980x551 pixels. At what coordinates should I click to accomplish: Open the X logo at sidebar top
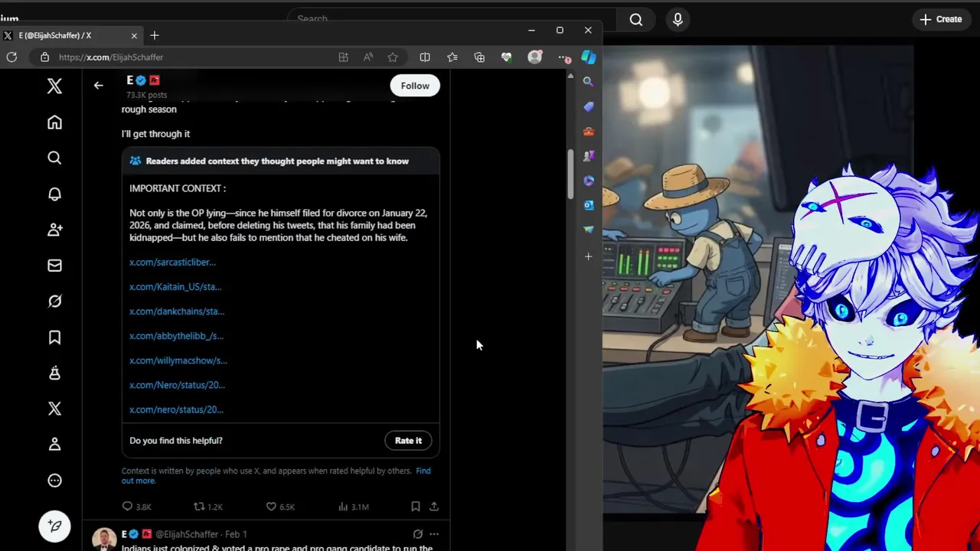coord(54,86)
